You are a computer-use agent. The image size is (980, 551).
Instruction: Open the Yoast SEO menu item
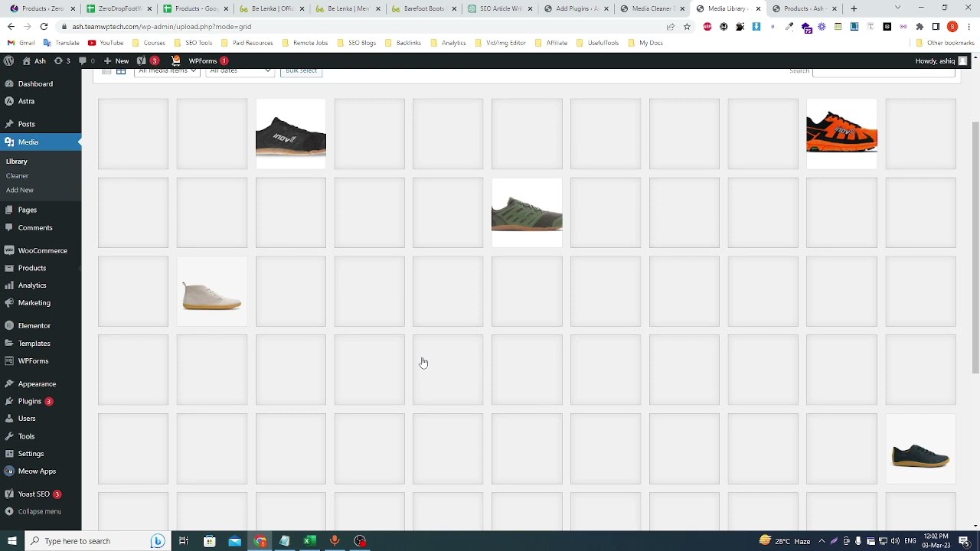coord(34,494)
